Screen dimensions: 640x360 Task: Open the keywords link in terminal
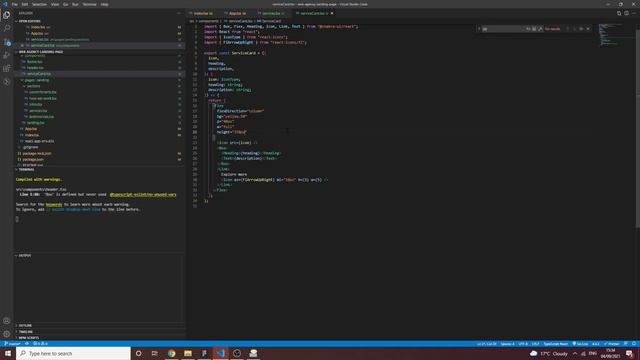click(x=54, y=204)
